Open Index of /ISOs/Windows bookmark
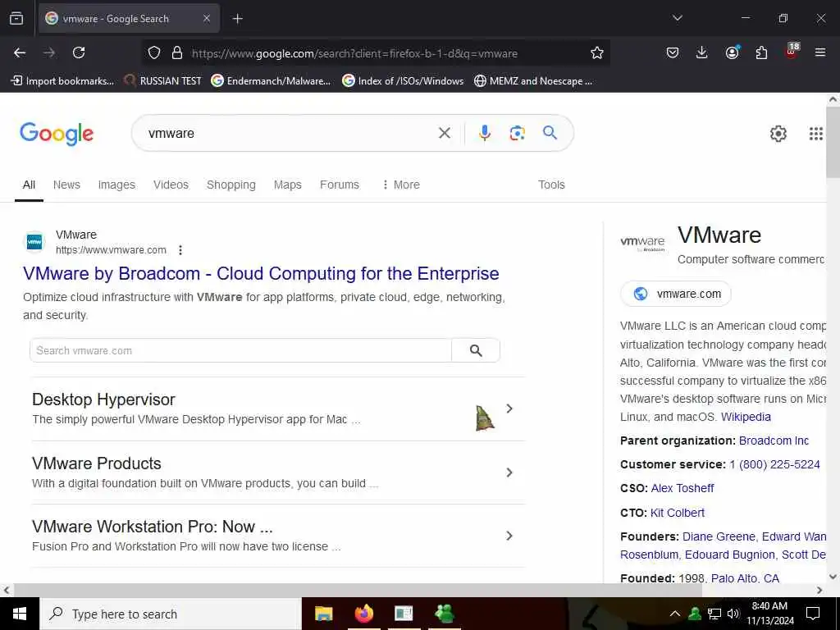 [403, 81]
